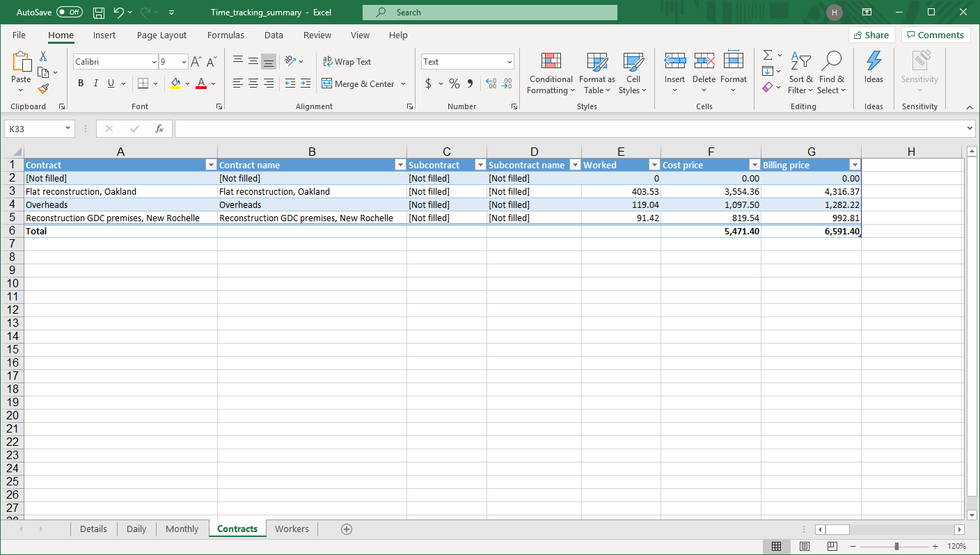
Task: Click the Cut scissors icon
Action: coord(43,56)
